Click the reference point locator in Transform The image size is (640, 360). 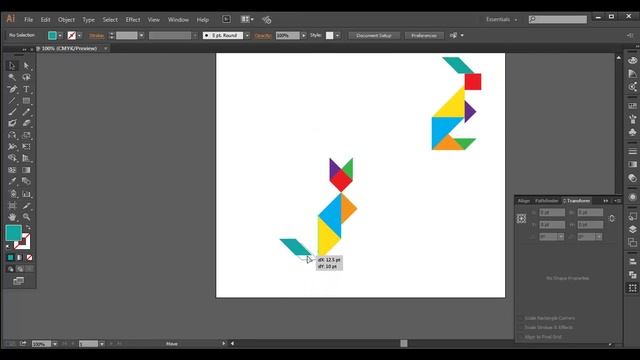(521, 219)
